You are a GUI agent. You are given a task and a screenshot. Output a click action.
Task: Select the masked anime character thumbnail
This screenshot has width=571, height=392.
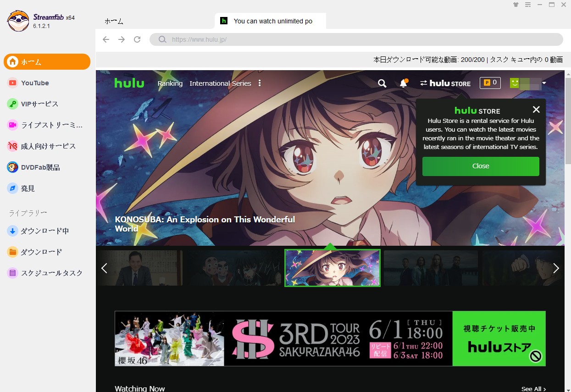[235, 268]
